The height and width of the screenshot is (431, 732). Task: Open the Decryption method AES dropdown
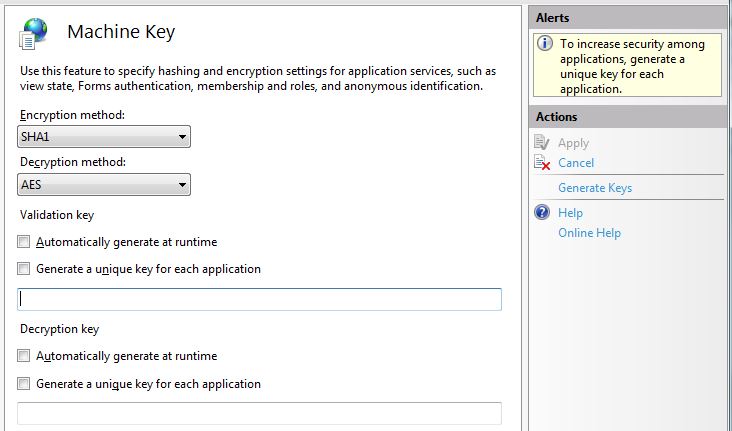pos(104,185)
